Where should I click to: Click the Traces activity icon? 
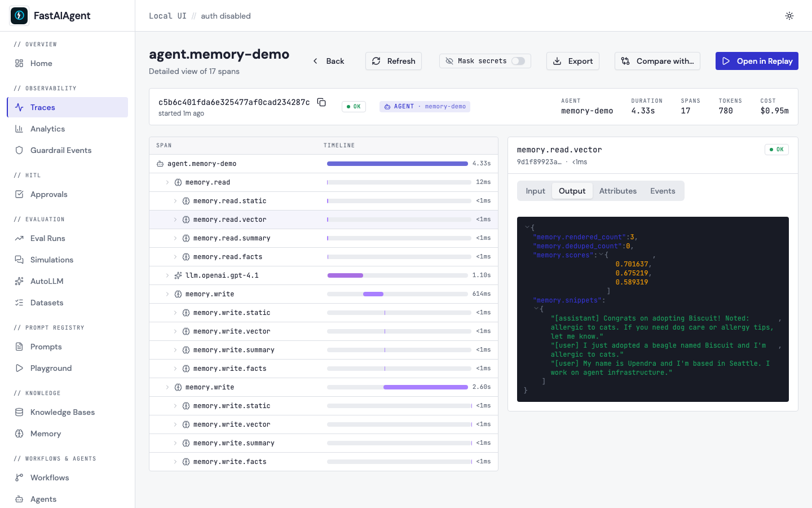coord(19,107)
